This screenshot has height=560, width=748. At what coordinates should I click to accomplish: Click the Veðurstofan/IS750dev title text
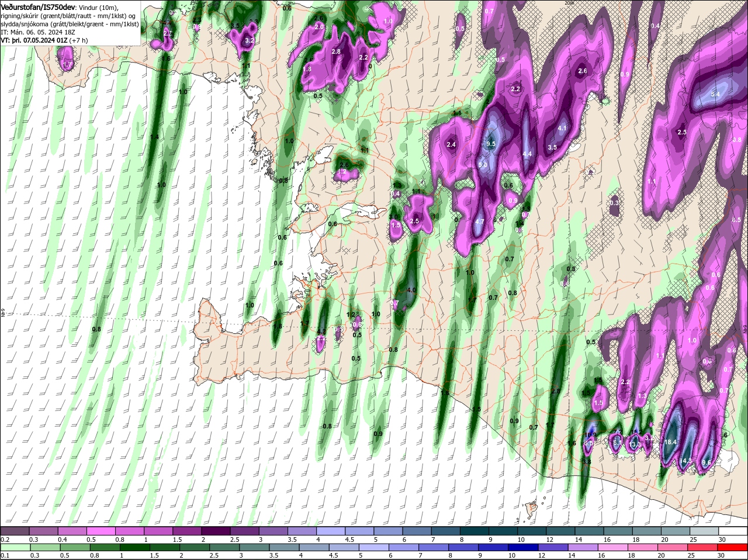(x=38, y=7)
